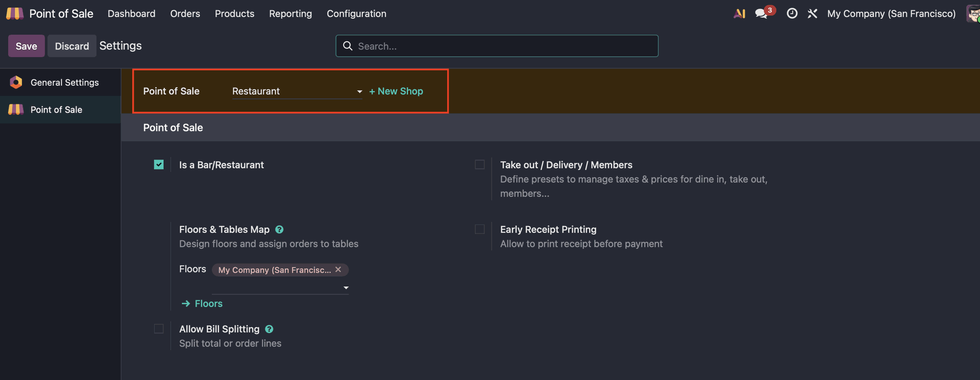Click help icon beside Floors & Tables Map
This screenshot has height=380, width=980.
279,230
